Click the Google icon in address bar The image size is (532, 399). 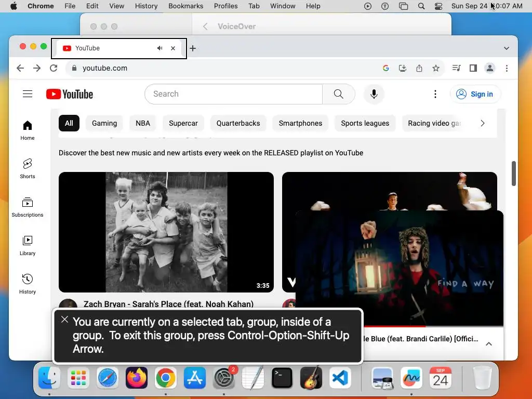tap(386, 68)
